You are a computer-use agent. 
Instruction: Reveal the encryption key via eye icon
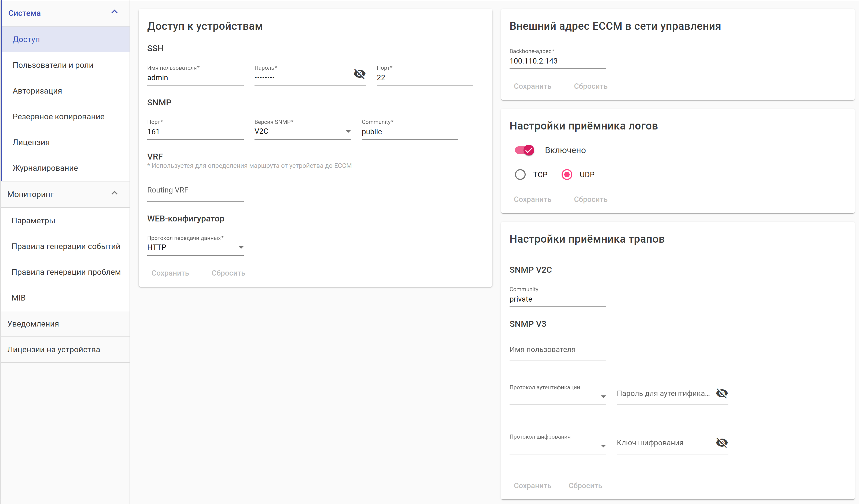pos(722,443)
